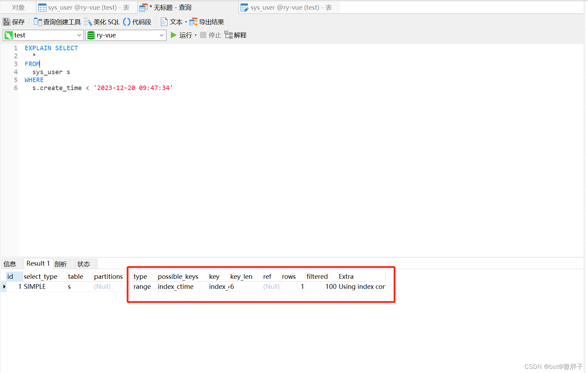Switch to the 对象 tab
Screen dimensions: 588x373
pos(18,7)
